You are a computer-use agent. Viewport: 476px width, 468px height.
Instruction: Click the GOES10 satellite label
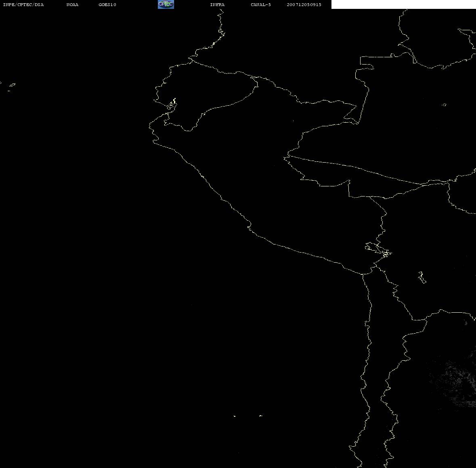[107, 5]
